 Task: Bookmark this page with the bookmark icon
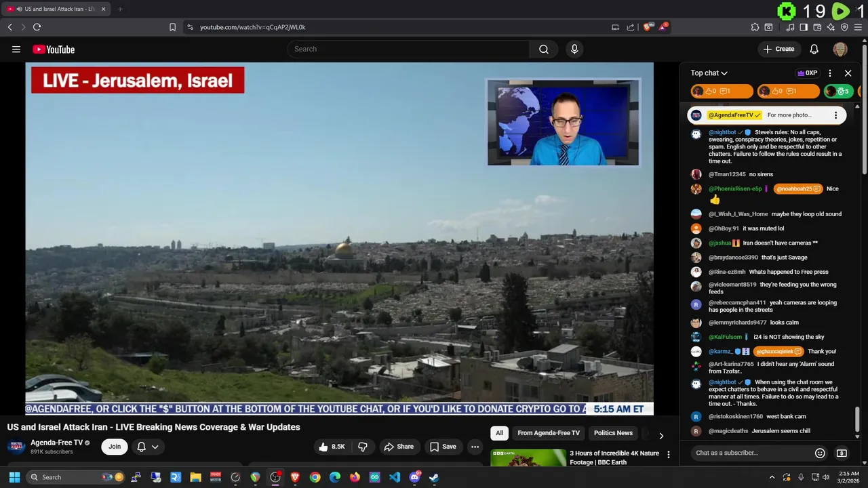(172, 27)
